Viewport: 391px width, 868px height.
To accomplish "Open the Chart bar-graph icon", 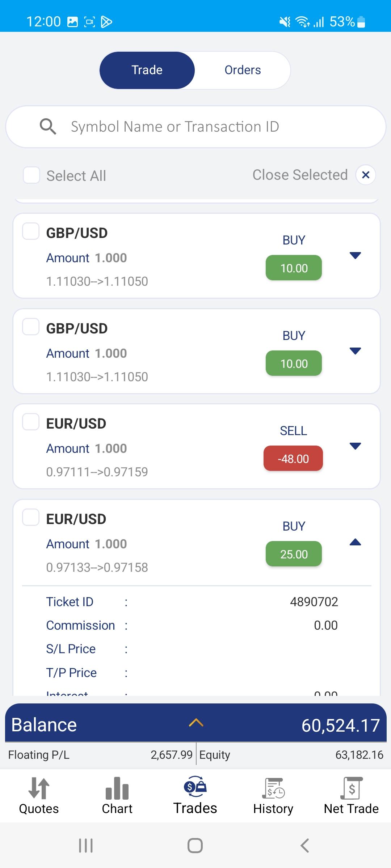I will click(117, 788).
